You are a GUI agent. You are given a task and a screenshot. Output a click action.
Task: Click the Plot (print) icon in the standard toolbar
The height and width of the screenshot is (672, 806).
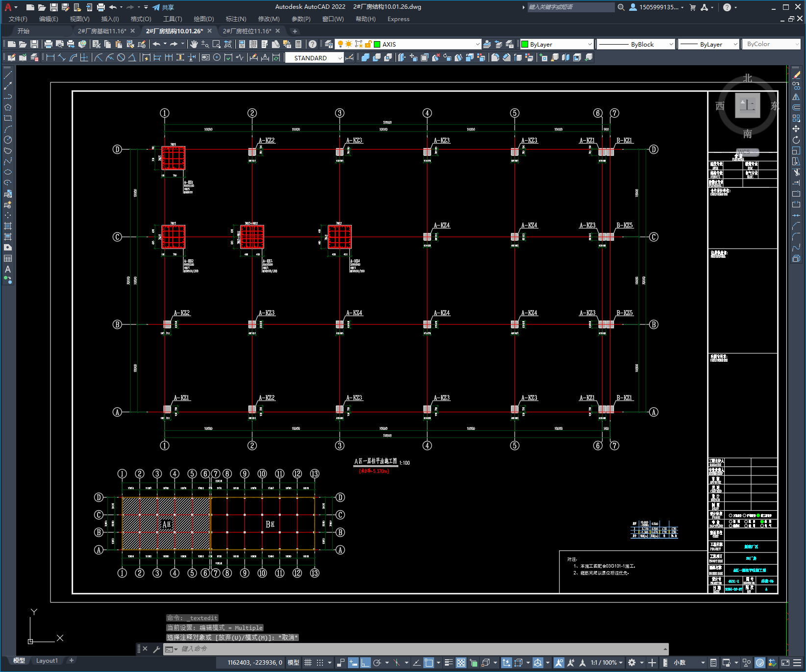click(49, 44)
